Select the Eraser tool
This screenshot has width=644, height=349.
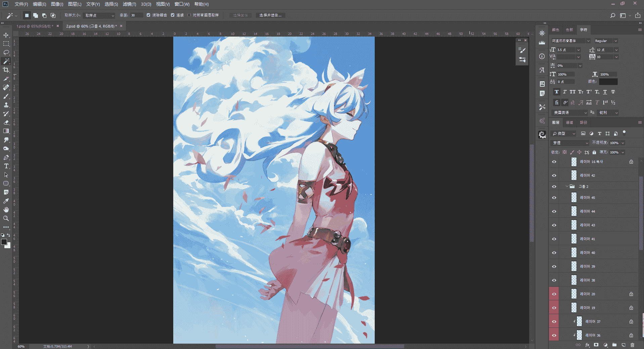coord(6,122)
